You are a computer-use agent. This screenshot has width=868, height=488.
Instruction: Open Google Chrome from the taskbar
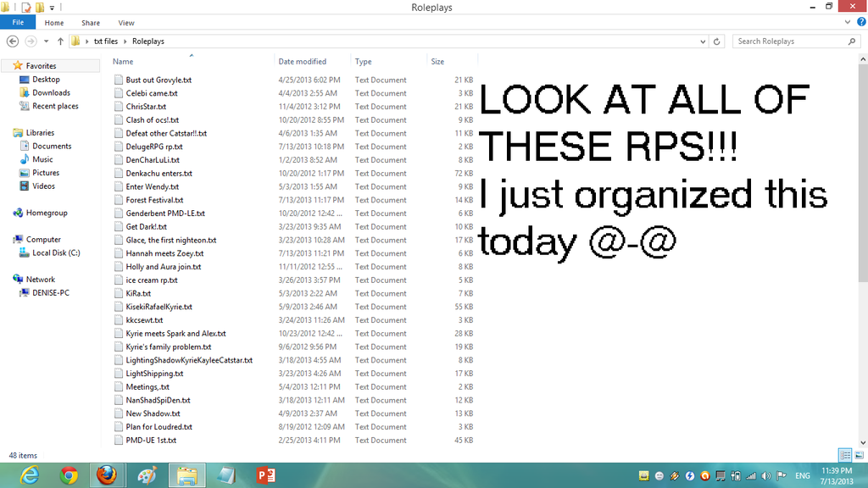click(x=69, y=475)
